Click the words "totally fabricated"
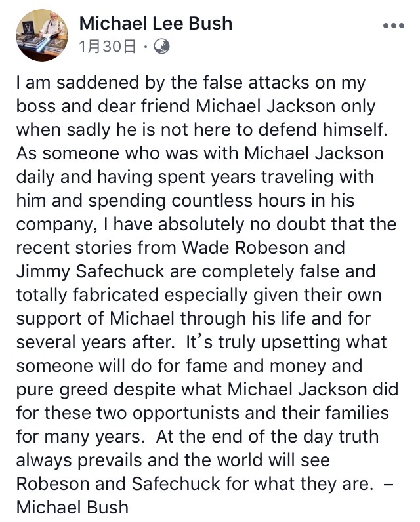The width and height of the screenshot is (420, 522). [x=87, y=295]
